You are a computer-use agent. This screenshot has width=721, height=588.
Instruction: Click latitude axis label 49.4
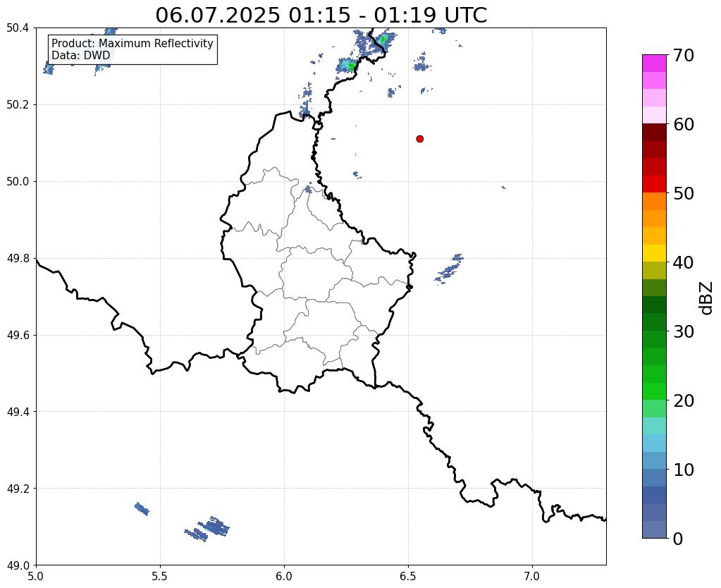click(18, 411)
